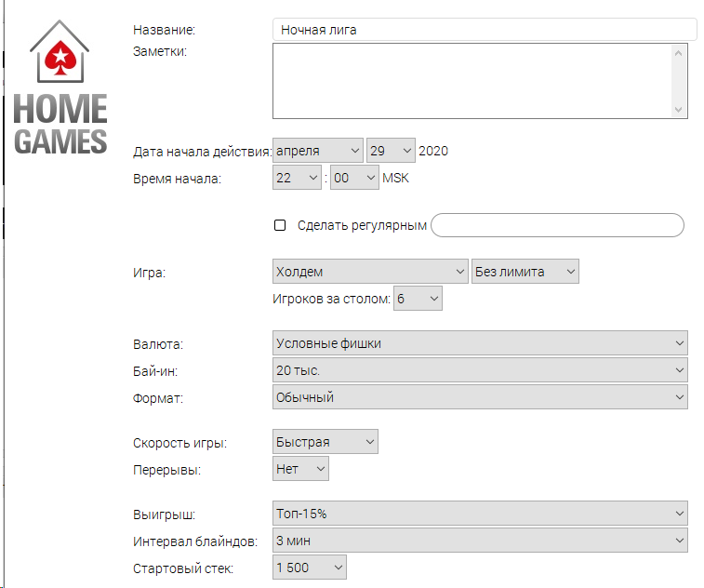
Task: Click the notes scrollbar down arrow
Action: pos(678,109)
